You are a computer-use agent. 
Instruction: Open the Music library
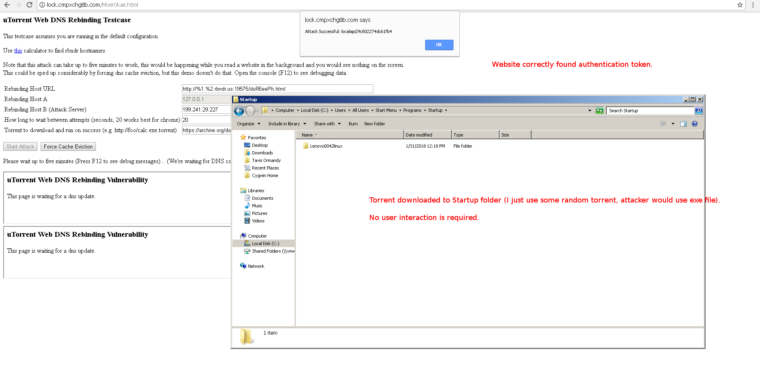coord(254,206)
